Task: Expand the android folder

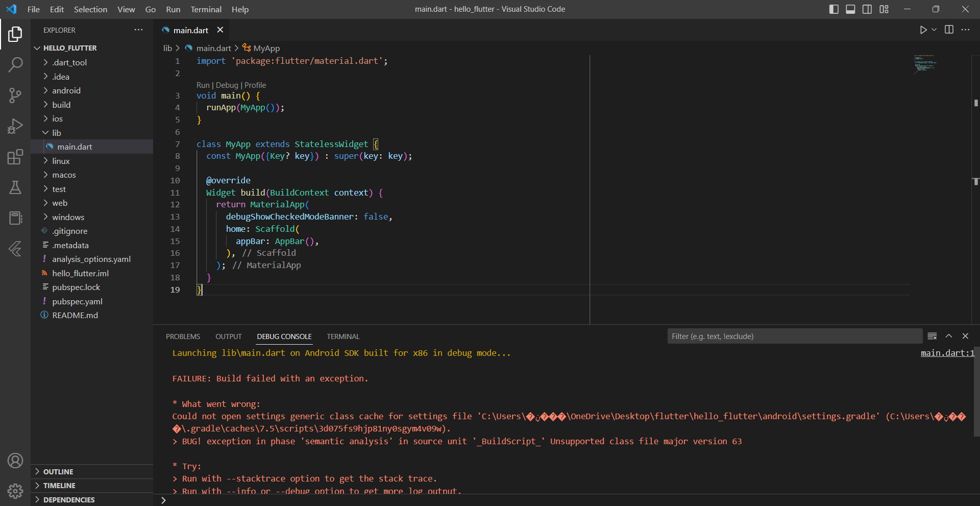Action: (x=92, y=90)
